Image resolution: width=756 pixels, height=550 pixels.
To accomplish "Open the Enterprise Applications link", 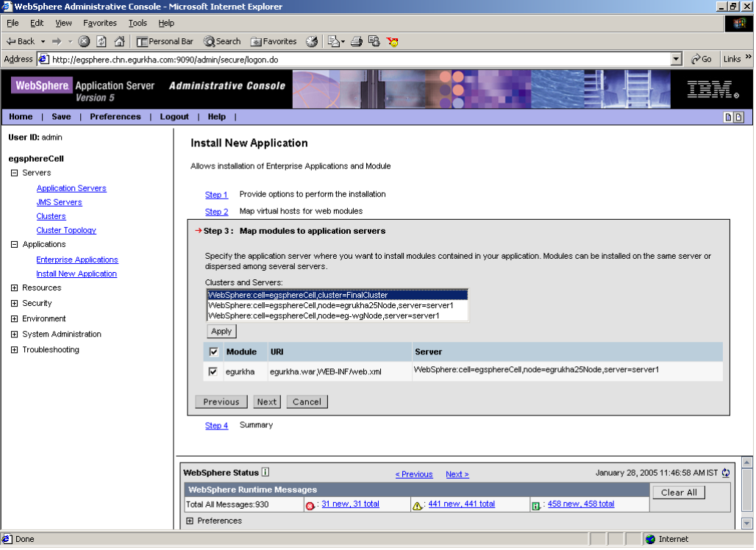I will [x=77, y=260].
